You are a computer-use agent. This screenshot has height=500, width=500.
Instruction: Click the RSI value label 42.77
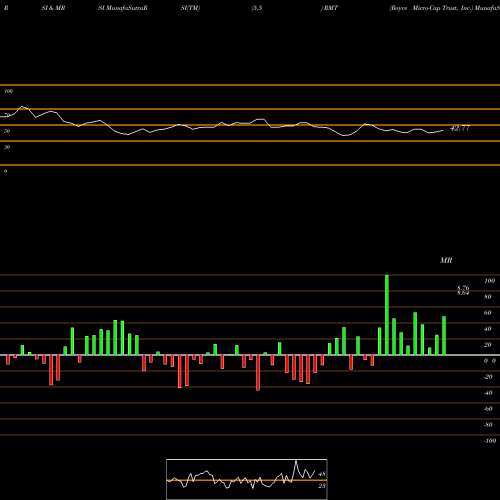coord(460,128)
